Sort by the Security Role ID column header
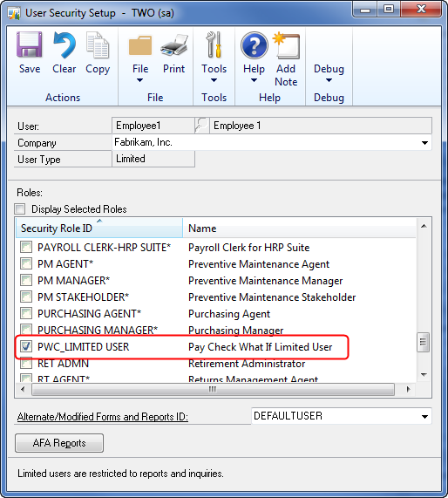 (99, 228)
